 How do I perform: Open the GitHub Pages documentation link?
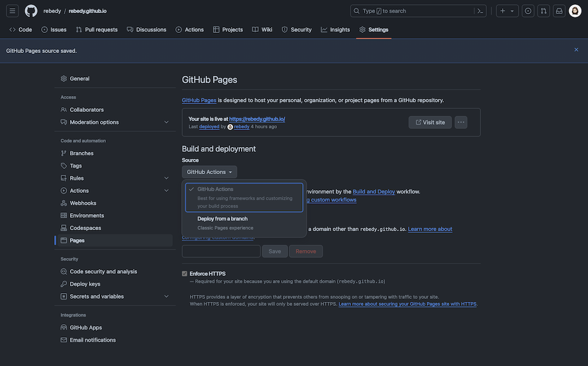(x=199, y=100)
